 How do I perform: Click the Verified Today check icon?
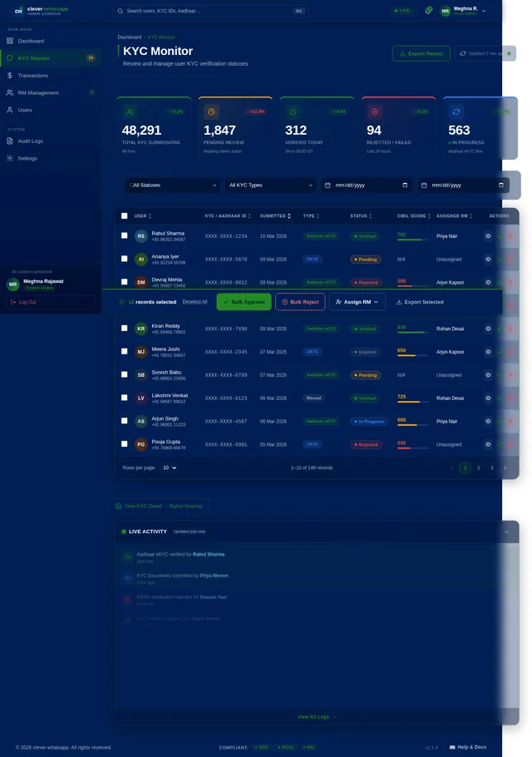tap(293, 111)
